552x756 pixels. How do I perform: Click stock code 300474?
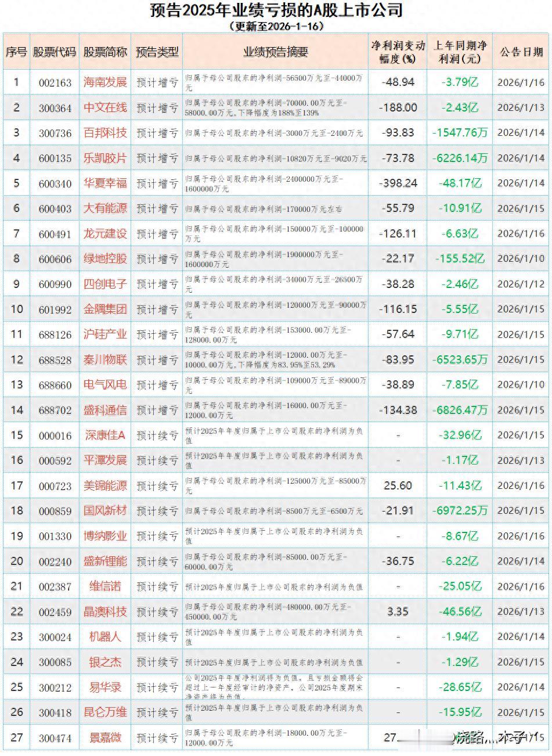(x=55, y=738)
